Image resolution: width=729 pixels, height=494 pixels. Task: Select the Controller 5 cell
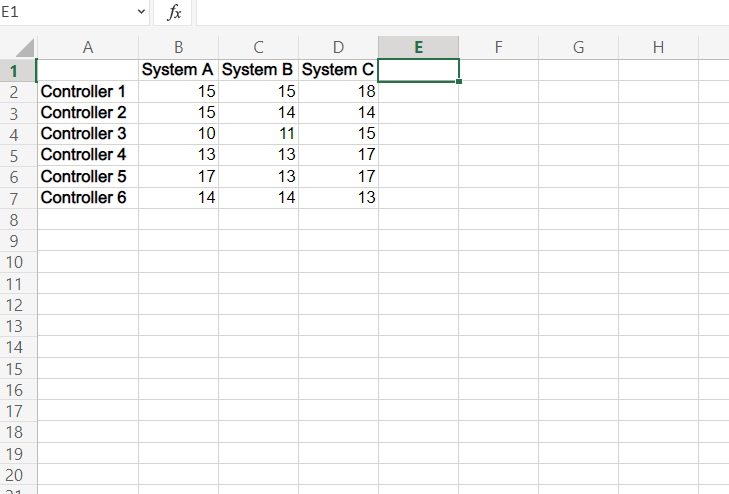pyautogui.click(x=88, y=177)
